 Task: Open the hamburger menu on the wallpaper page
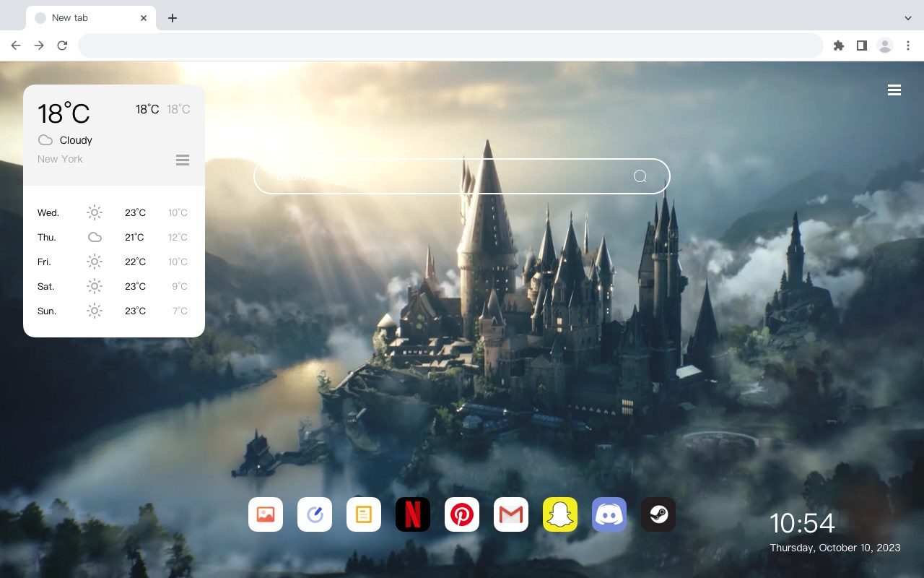894,90
